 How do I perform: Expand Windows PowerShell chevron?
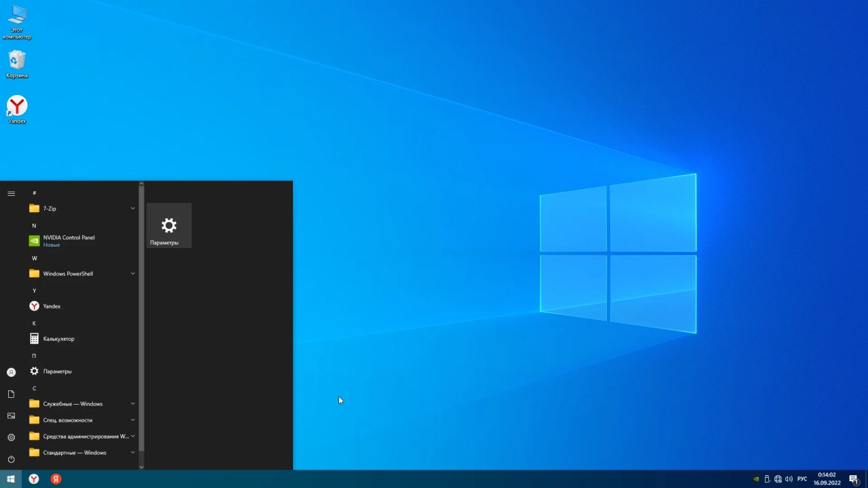point(133,274)
